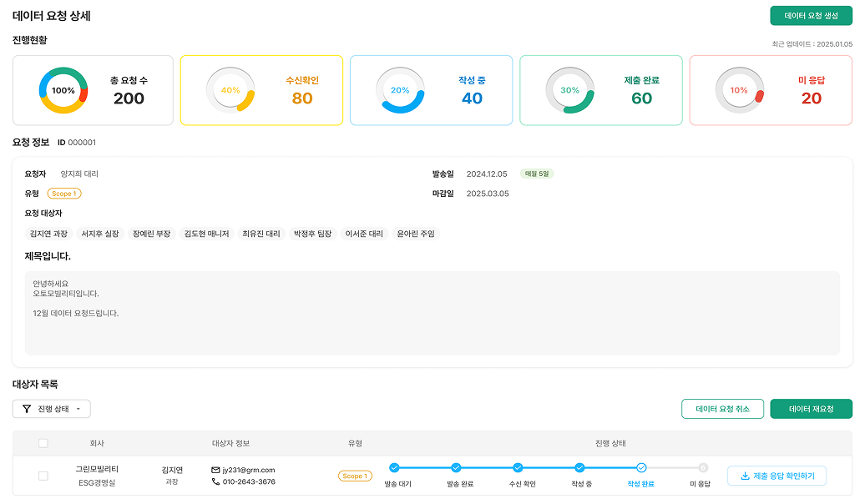Image resolution: width=865 pixels, height=504 pixels.
Task: Click the 미 응답 step circle
Action: (x=703, y=467)
